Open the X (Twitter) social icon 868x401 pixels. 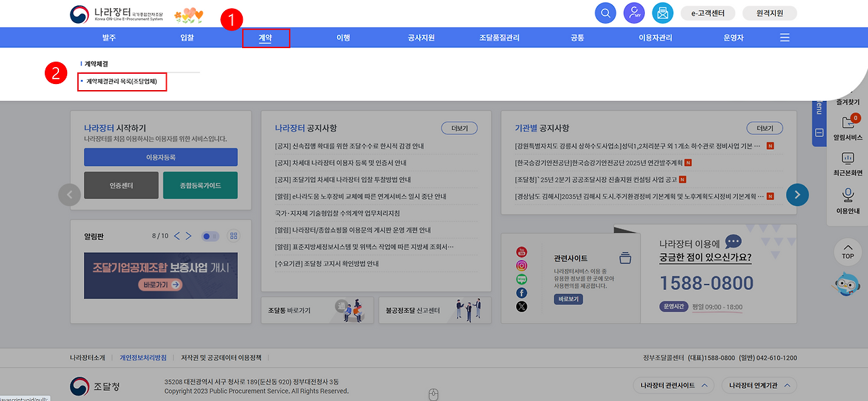coord(521,306)
